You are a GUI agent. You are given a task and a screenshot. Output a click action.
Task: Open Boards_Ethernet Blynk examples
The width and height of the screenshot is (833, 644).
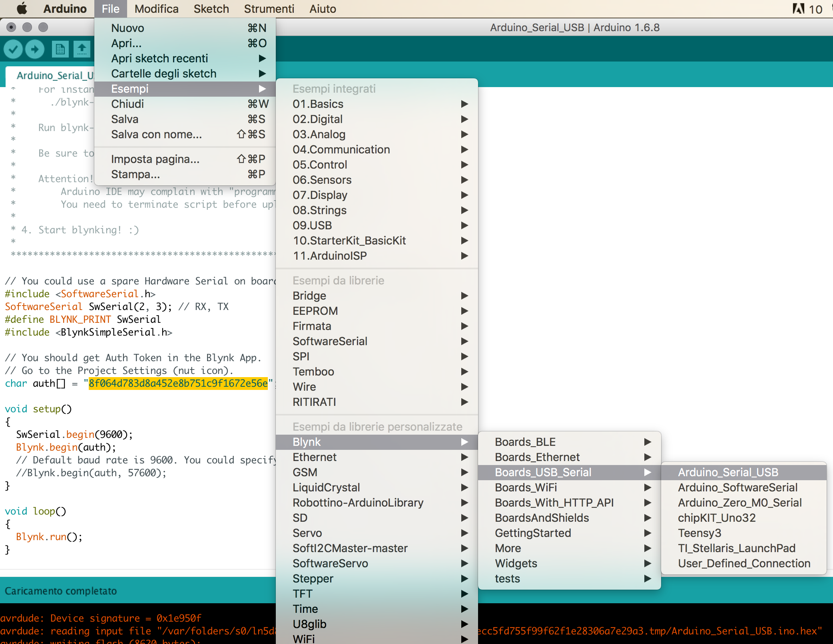point(570,457)
